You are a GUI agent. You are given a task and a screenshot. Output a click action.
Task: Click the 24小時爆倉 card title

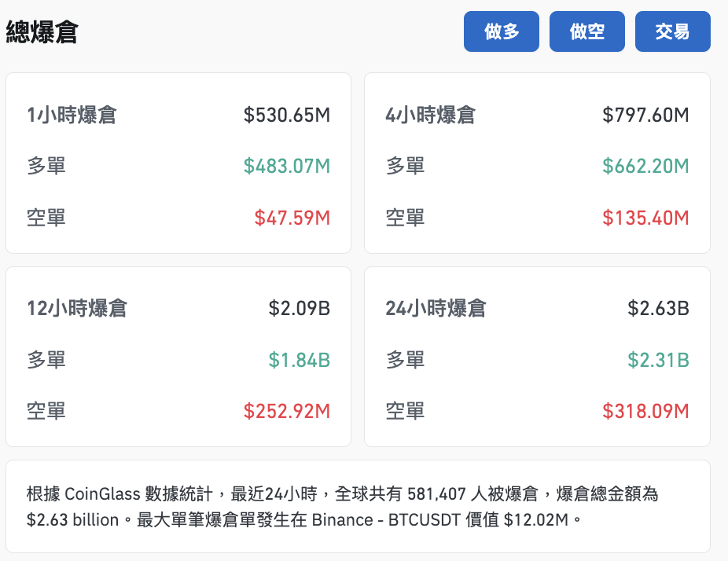click(x=437, y=309)
